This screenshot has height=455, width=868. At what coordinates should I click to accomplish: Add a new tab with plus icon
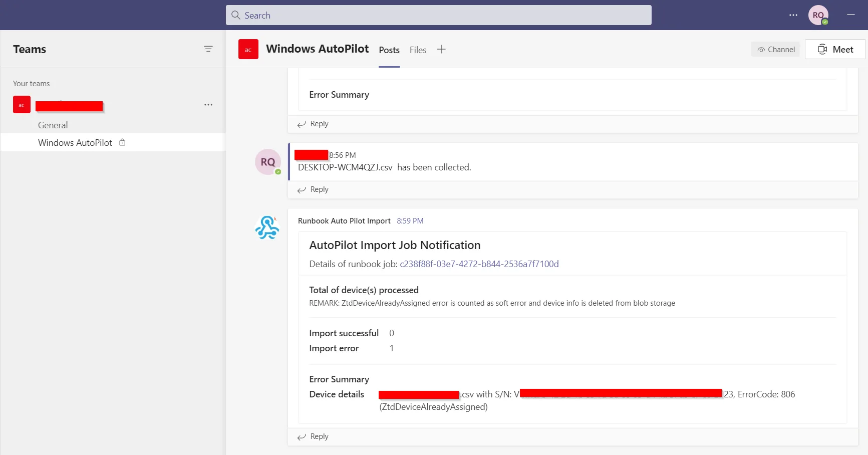pos(441,49)
